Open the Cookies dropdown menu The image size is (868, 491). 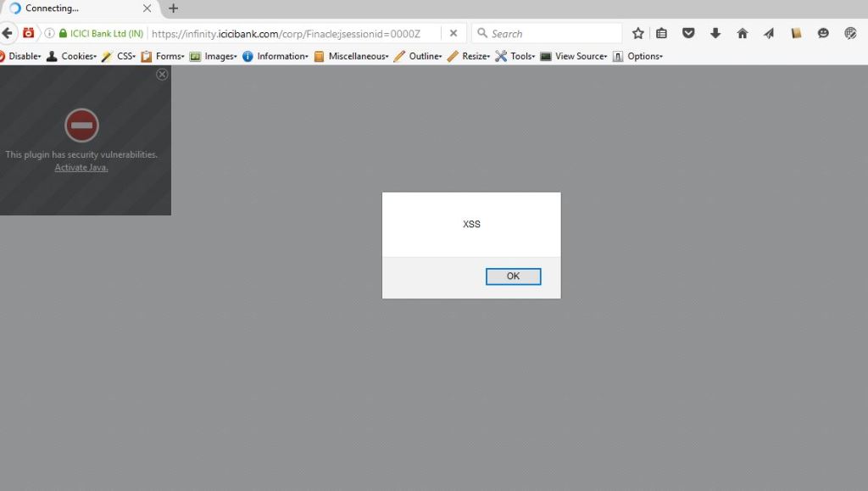coord(77,56)
